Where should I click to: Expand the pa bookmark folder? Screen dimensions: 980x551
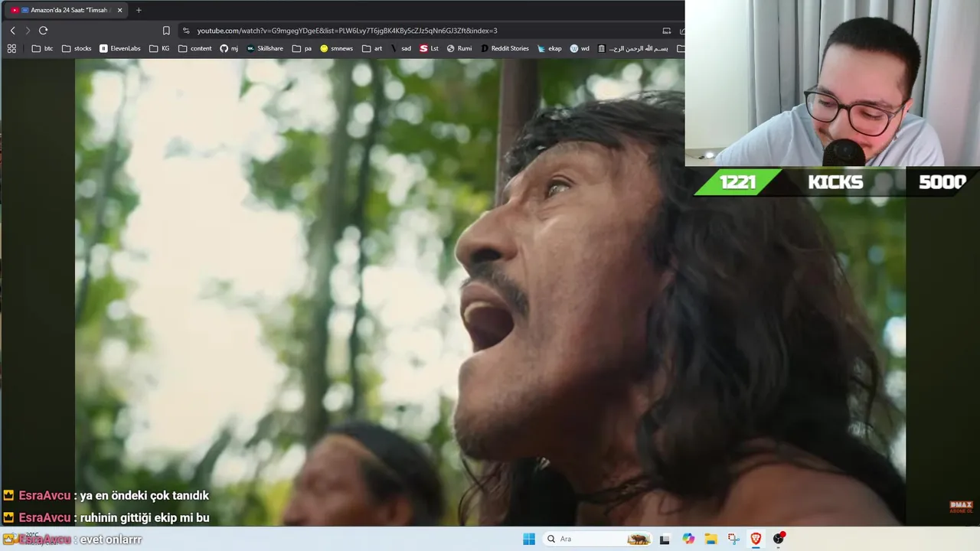point(302,48)
